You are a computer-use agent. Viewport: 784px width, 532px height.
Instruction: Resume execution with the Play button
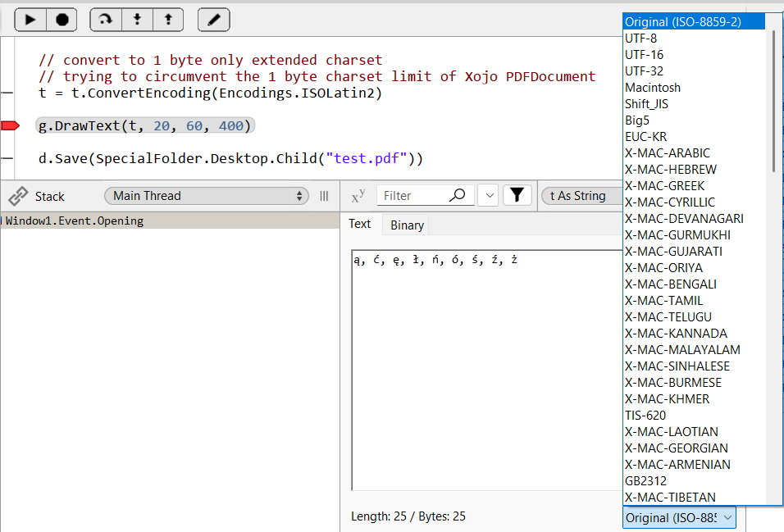(x=30, y=20)
